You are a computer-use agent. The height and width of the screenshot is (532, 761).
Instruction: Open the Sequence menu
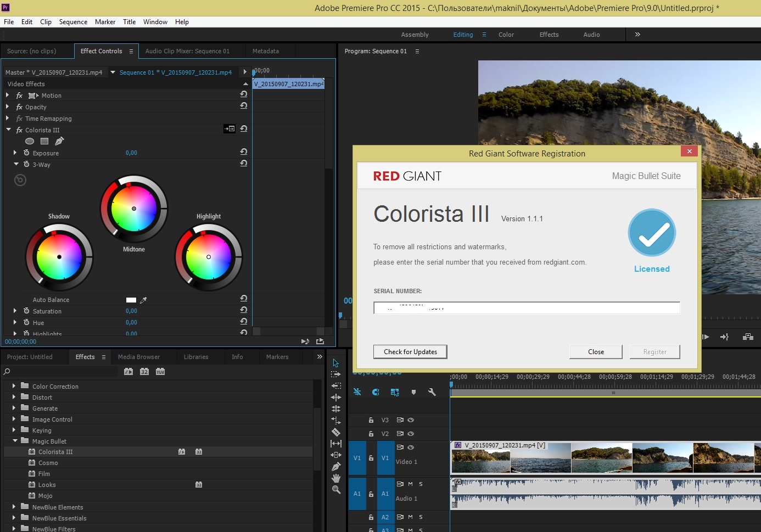(73, 22)
